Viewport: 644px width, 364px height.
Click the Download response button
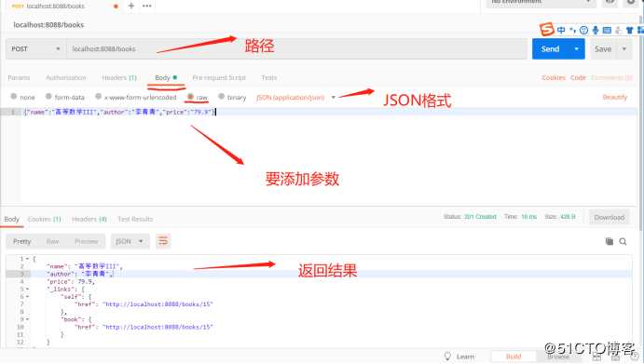point(610,218)
